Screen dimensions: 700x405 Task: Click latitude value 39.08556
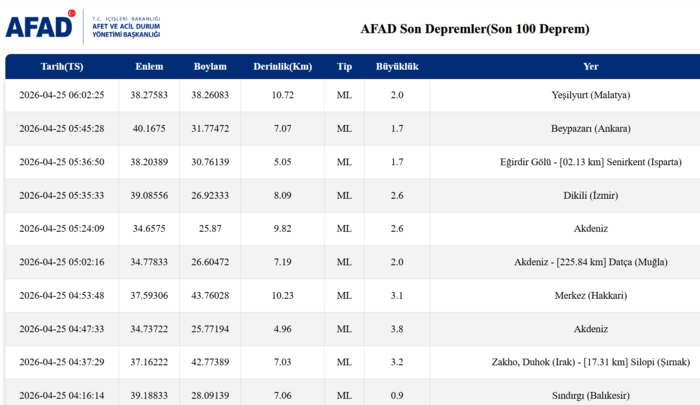point(149,196)
